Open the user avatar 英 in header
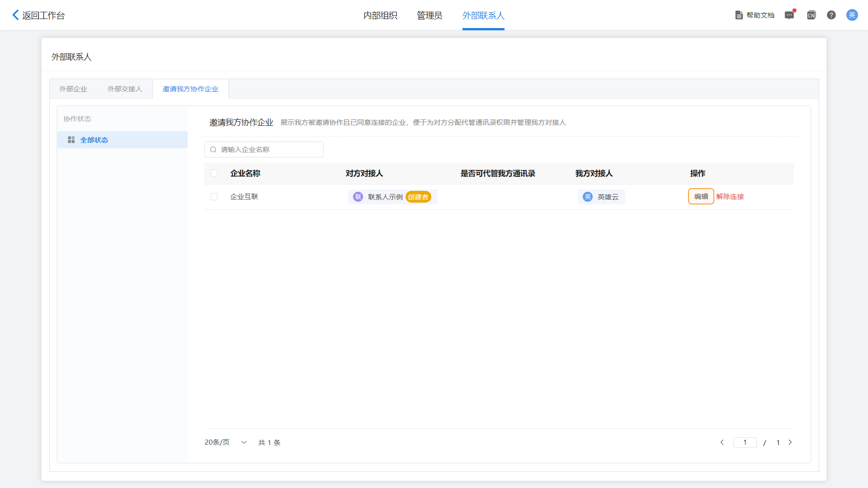 pyautogui.click(x=852, y=15)
